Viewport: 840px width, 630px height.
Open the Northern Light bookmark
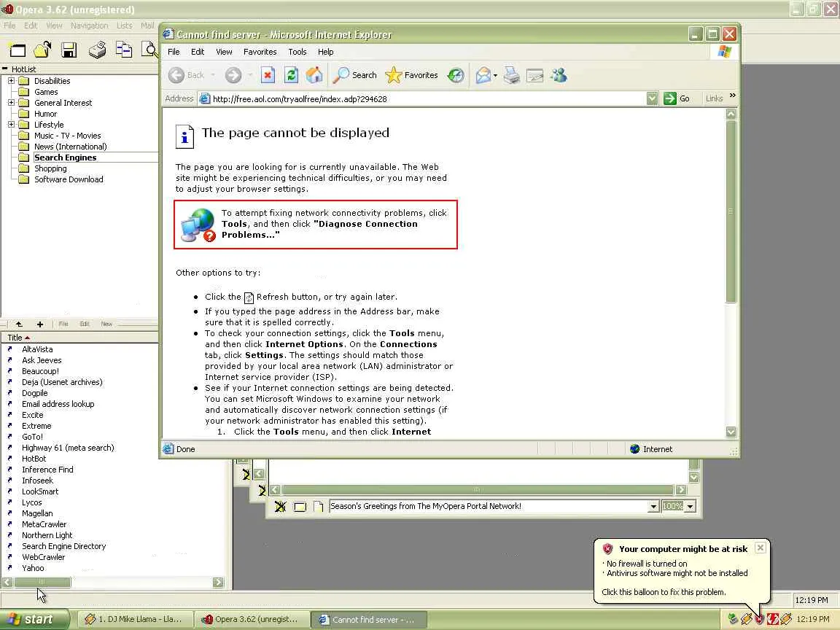point(47,535)
